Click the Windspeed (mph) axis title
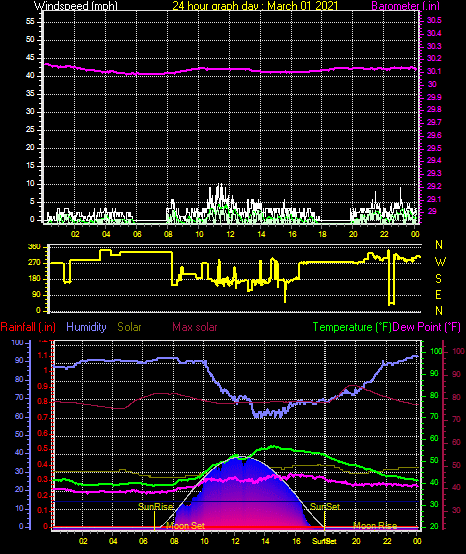This screenshot has width=466, height=554. click(x=76, y=5)
